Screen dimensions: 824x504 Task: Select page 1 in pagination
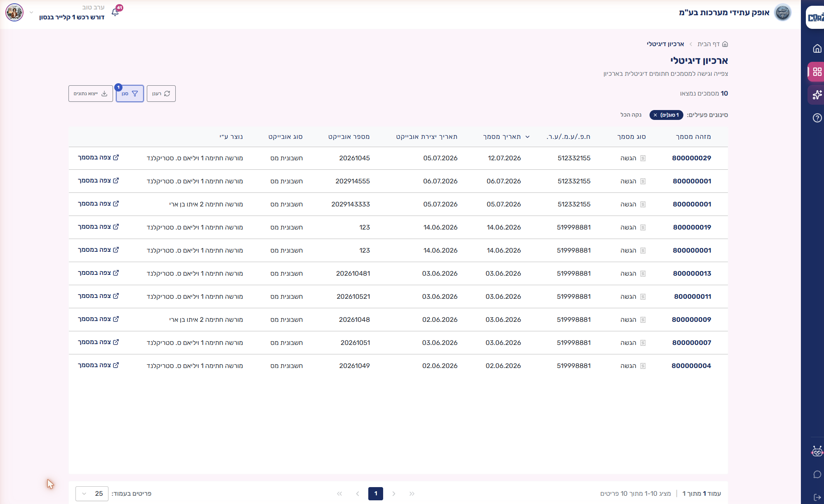[376, 494]
